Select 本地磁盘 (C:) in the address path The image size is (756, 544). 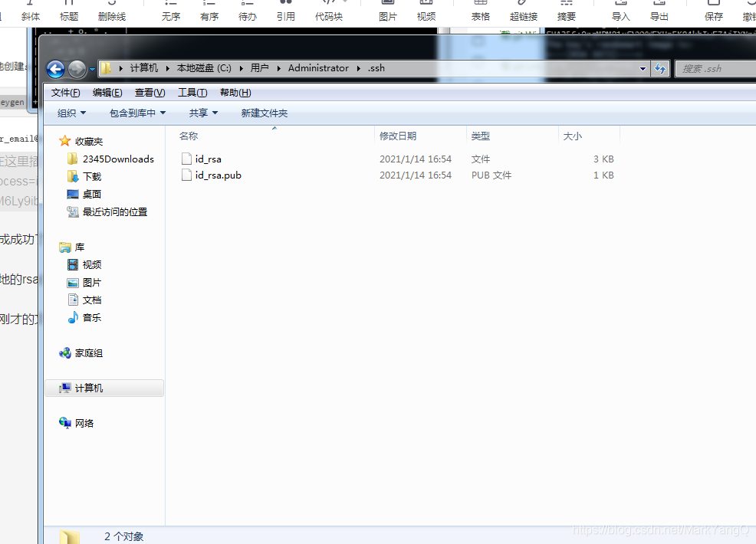click(x=204, y=68)
